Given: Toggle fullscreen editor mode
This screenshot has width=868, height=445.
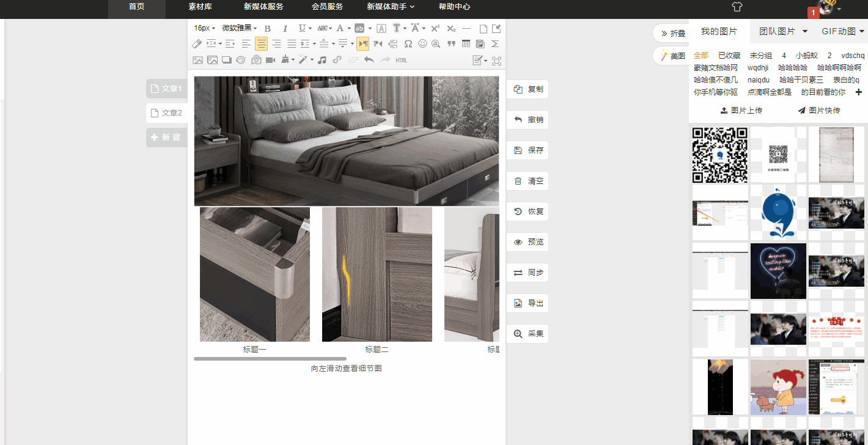Looking at the screenshot, I should click(496, 61).
